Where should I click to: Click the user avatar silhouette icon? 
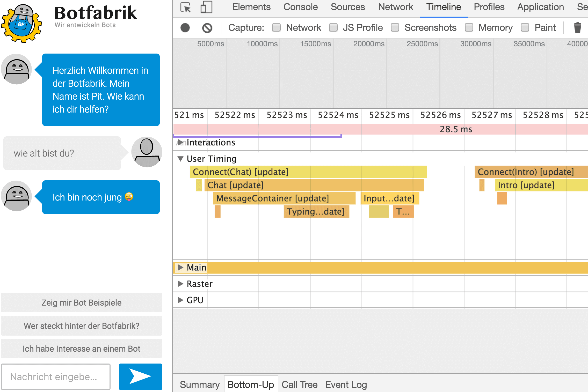(147, 152)
